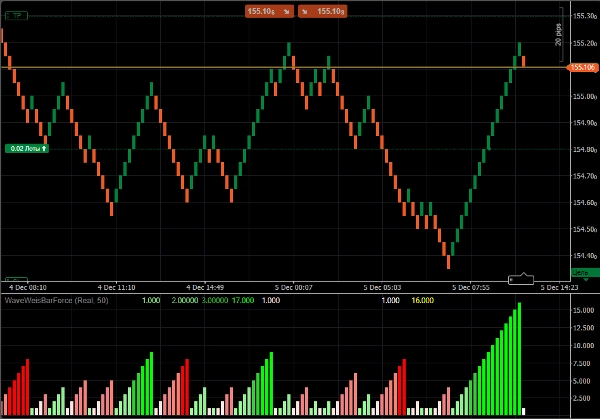Click the 155.00 level on price axis
This screenshot has width=600, height=419.
click(x=583, y=96)
